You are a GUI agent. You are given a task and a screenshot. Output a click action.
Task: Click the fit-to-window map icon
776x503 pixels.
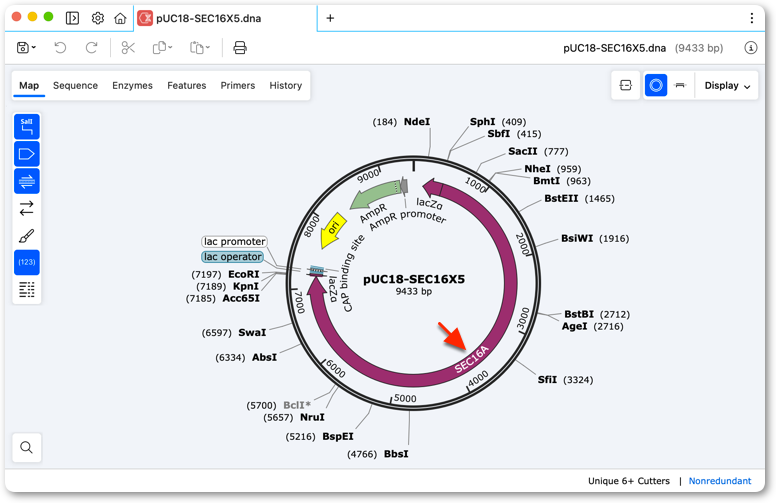coord(626,86)
